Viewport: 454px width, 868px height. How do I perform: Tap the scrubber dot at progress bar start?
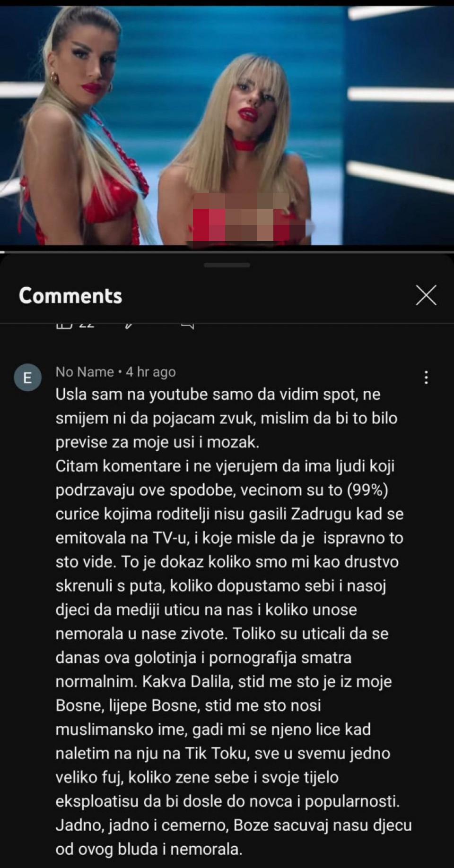[x=2, y=252]
